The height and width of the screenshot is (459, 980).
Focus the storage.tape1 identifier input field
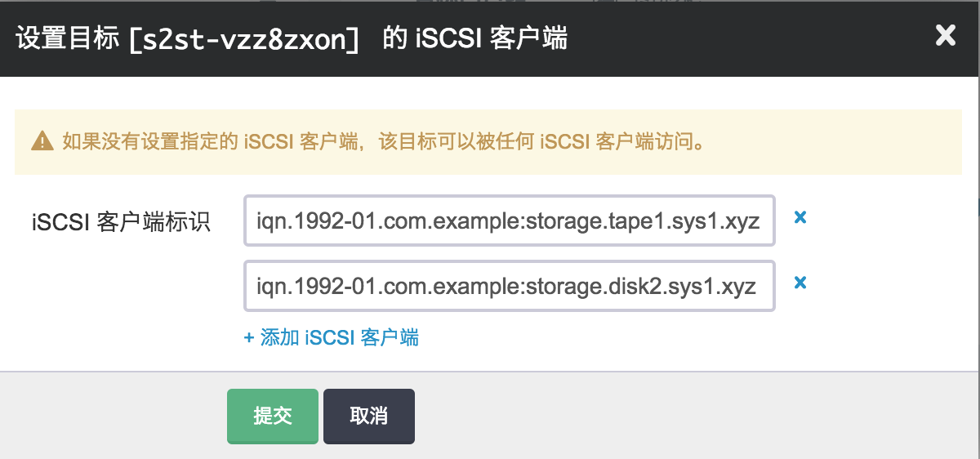pos(509,221)
